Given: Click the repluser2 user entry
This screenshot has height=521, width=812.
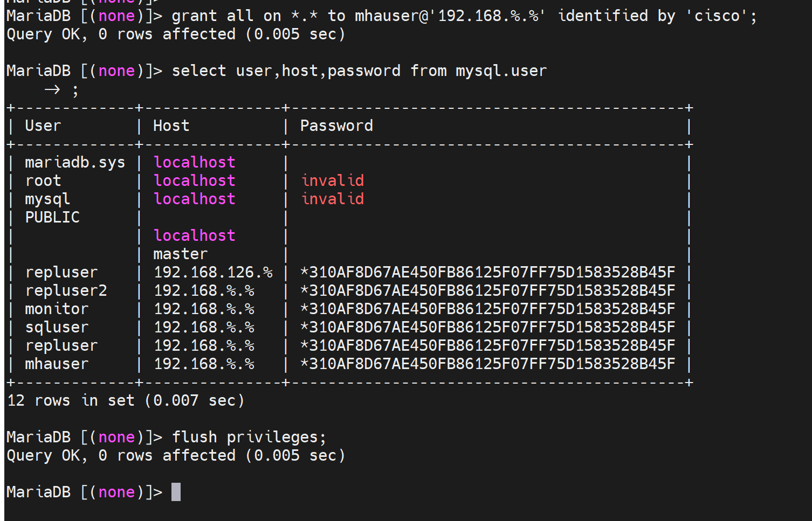Looking at the screenshot, I should click(x=66, y=291).
